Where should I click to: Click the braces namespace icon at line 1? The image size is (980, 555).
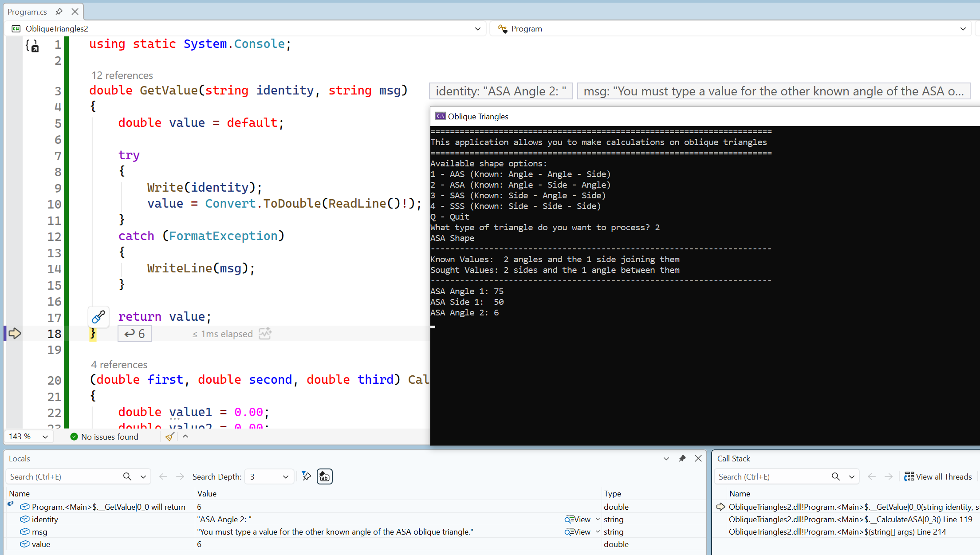click(x=32, y=45)
